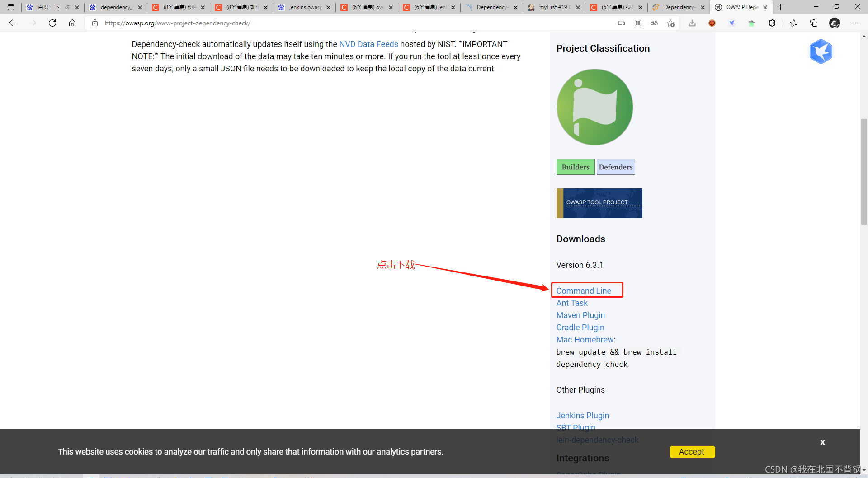This screenshot has width=868, height=478.
Task: Open the bluebird extension icon
Action: (732, 23)
